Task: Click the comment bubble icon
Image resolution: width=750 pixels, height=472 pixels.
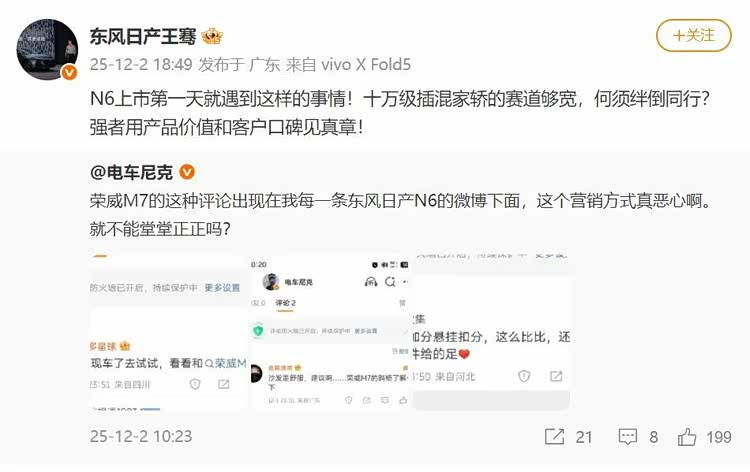Action: 628,437
